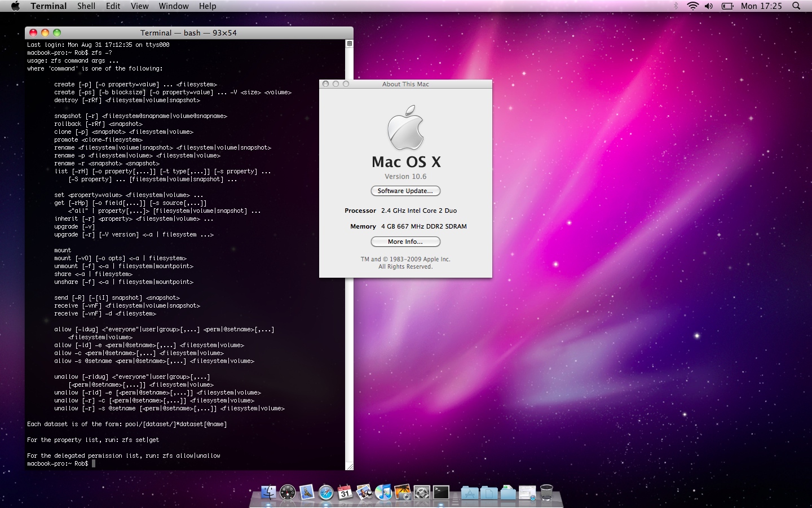Click the More Info... button

click(405, 242)
